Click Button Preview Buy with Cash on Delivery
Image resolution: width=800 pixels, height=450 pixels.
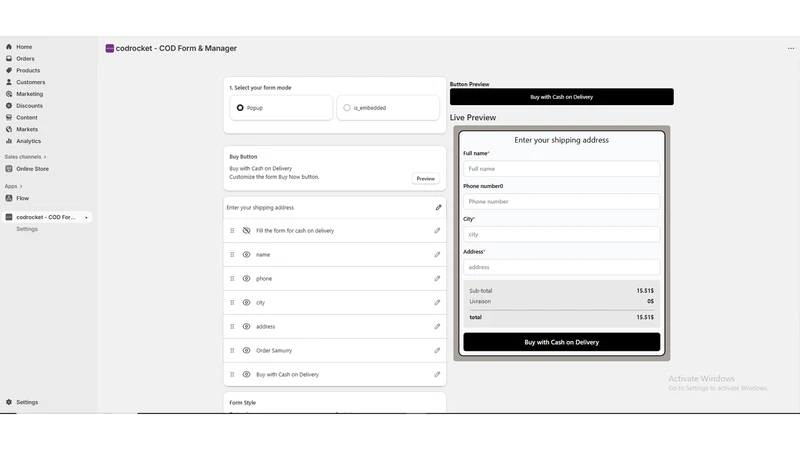tap(561, 97)
